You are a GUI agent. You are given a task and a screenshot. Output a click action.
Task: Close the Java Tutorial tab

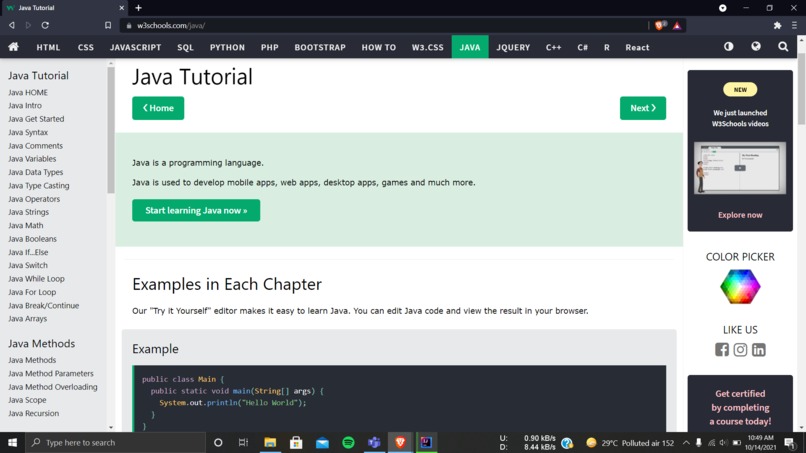[121, 8]
